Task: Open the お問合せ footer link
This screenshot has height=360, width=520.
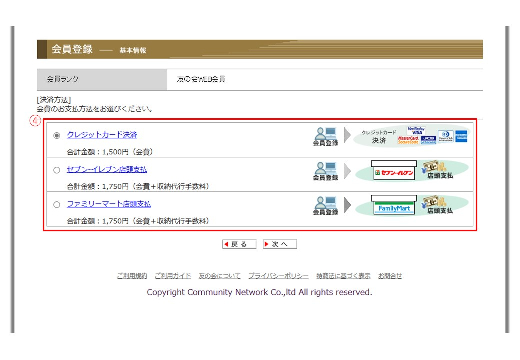Action: point(390,276)
